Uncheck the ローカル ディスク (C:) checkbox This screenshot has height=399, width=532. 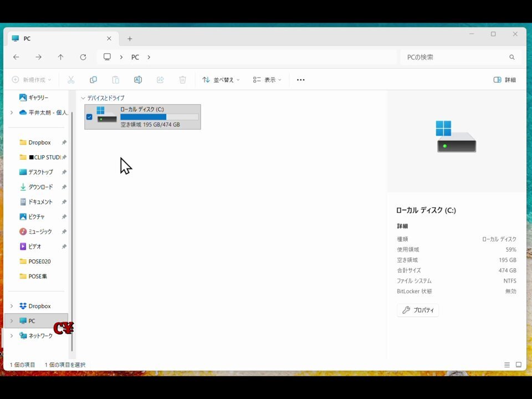pos(89,117)
